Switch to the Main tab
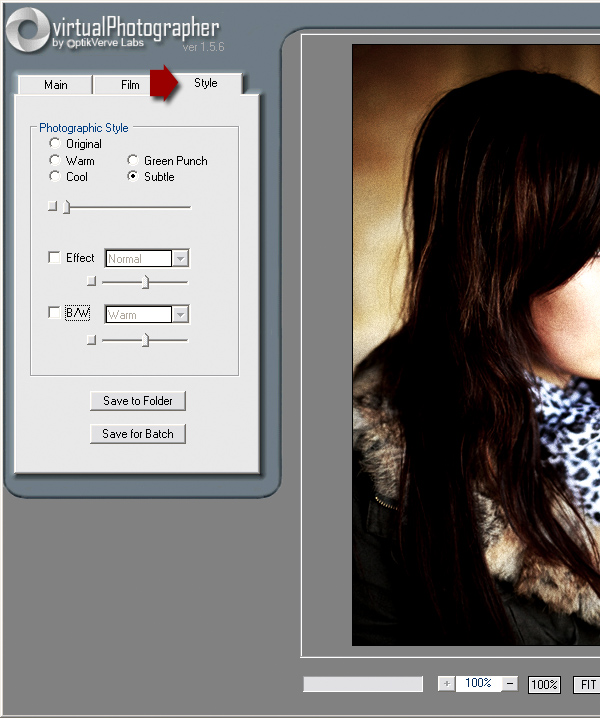The width and height of the screenshot is (600, 718). click(55, 85)
